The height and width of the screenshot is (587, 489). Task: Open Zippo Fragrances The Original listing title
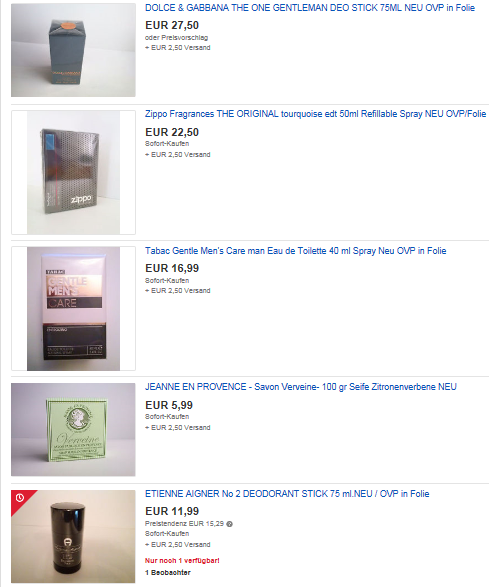315,114
